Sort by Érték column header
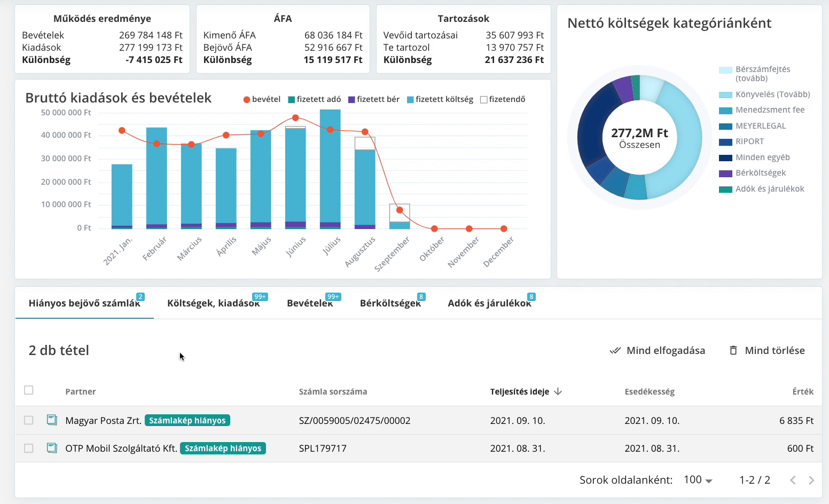The image size is (829, 504). (x=803, y=391)
